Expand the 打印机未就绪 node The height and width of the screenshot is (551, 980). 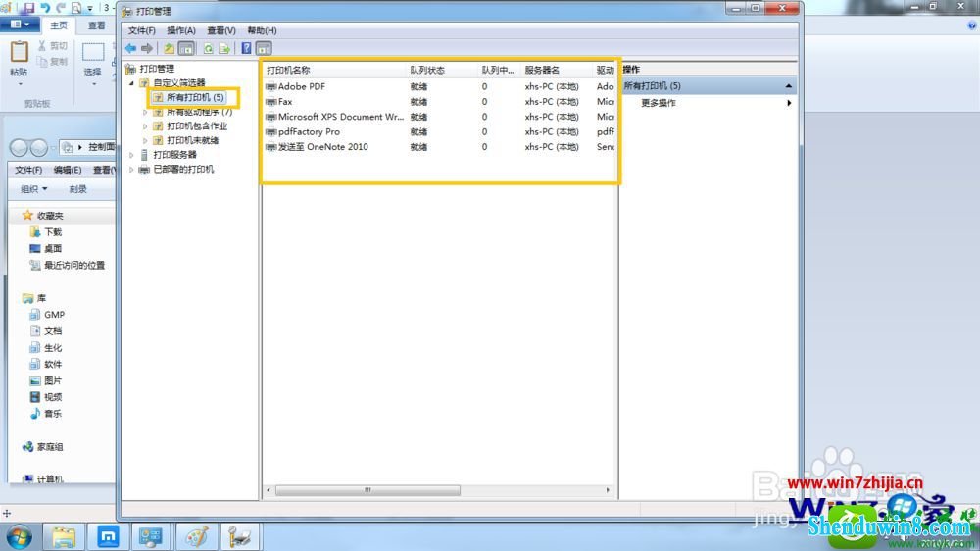[x=145, y=141]
